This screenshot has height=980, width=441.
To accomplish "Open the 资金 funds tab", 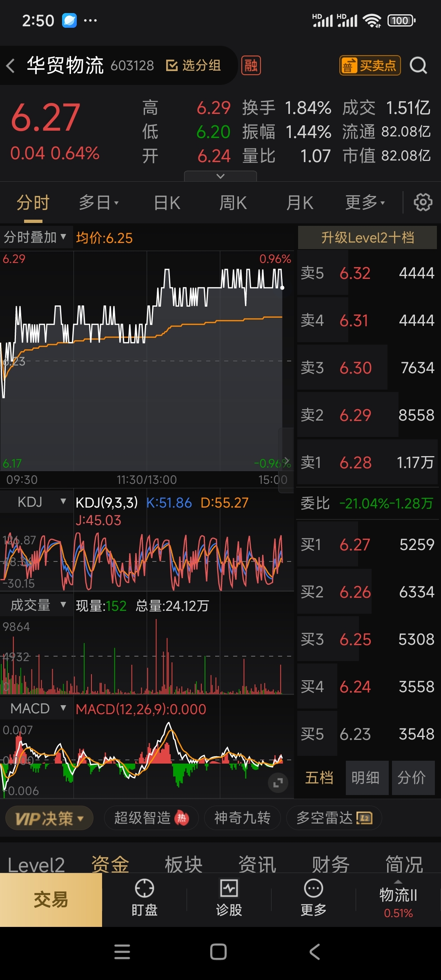I will pos(110,864).
